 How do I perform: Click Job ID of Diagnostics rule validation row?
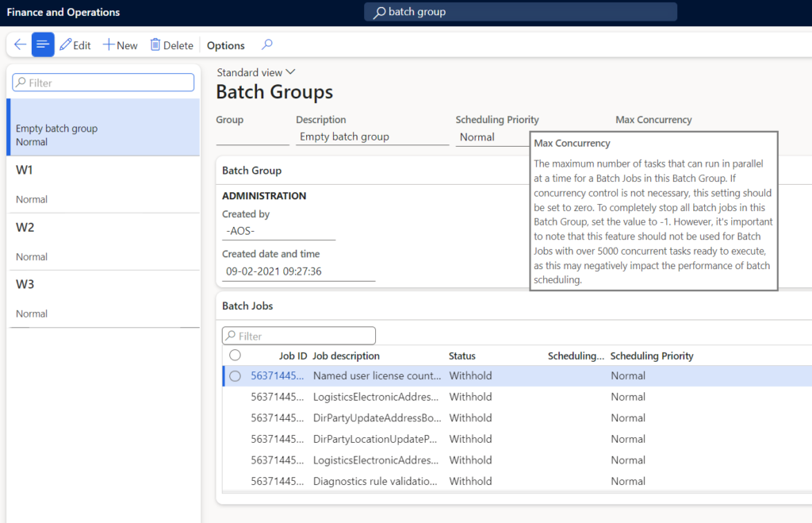click(x=277, y=481)
